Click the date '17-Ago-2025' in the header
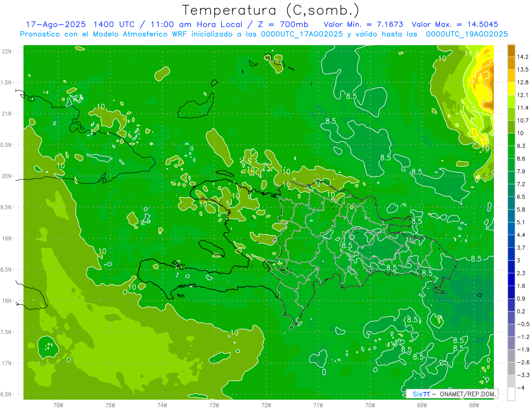Viewport: 532px width, 411px height. (x=55, y=24)
